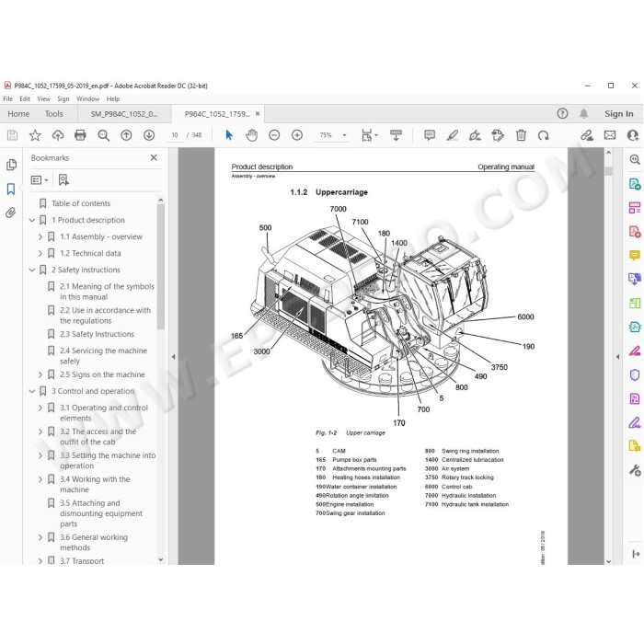Expand 3.1 Operating and control elements
Image resolution: width=644 pixels, height=644 pixels.
point(40,408)
